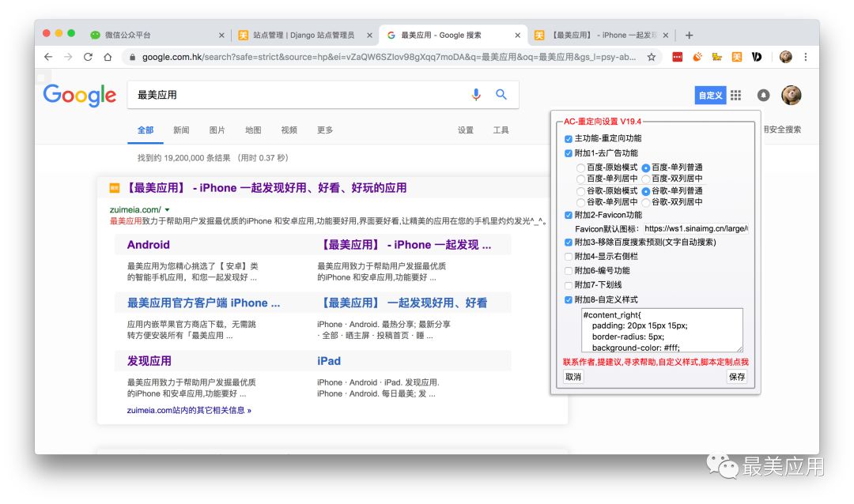
Task: Reload the current page
Action: coord(88,57)
